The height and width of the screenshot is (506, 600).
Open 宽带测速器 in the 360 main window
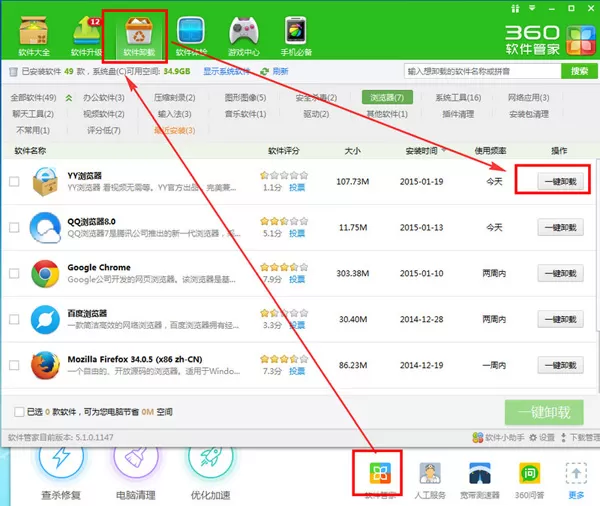(x=480, y=480)
